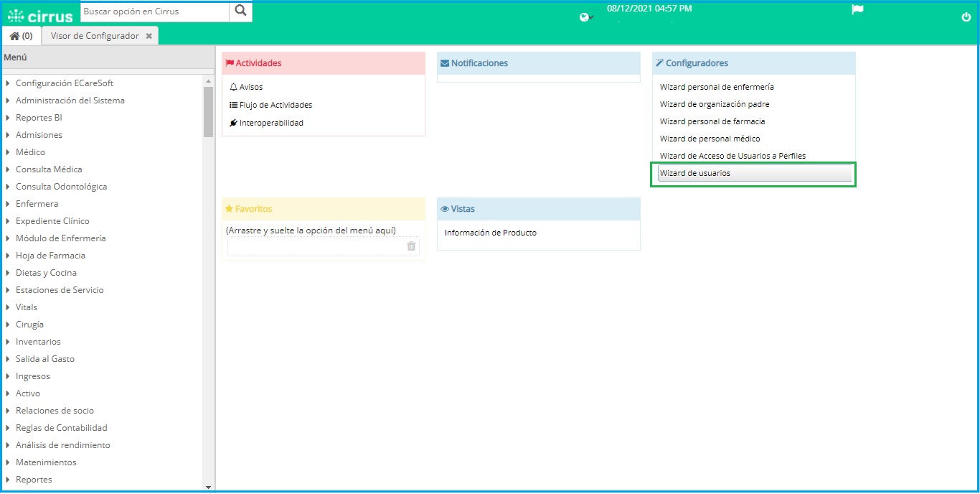Click the eye icon on Vistas panel
Viewport: 980px width, 494px height.
coord(446,208)
